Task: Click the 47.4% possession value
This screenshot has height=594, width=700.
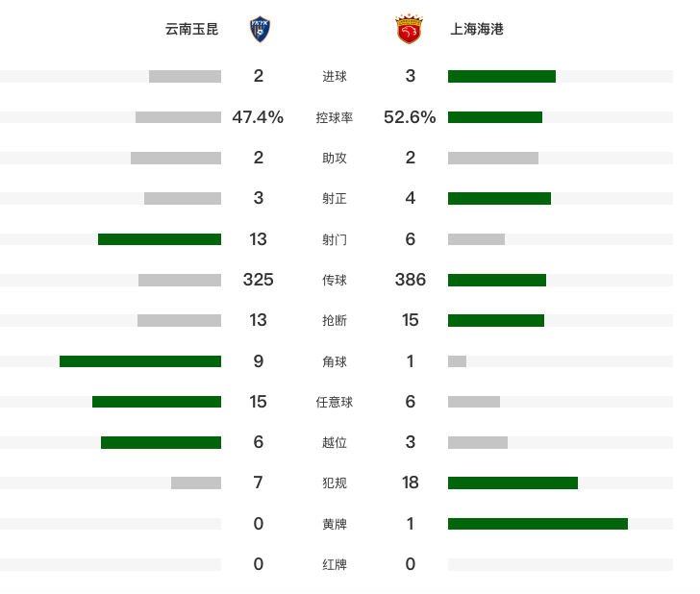Action: 258,117
